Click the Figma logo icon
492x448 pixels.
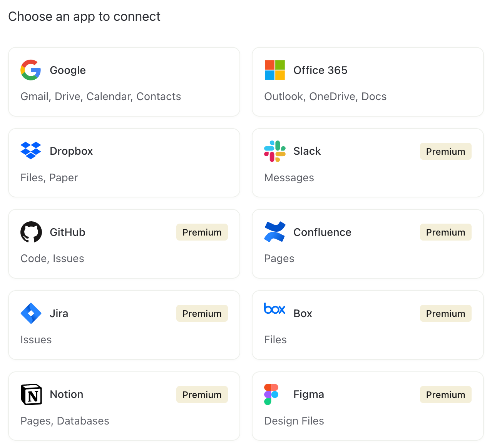click(x=271, y=394)
